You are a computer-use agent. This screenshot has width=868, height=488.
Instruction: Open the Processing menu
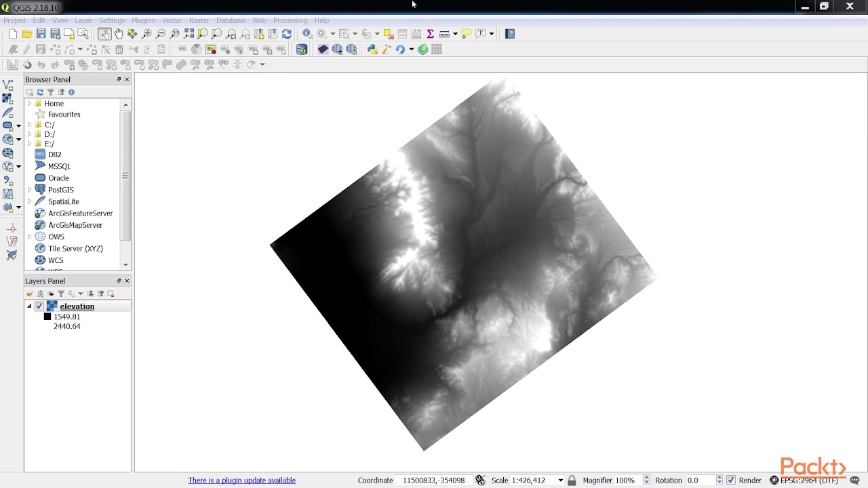point(290,20)
